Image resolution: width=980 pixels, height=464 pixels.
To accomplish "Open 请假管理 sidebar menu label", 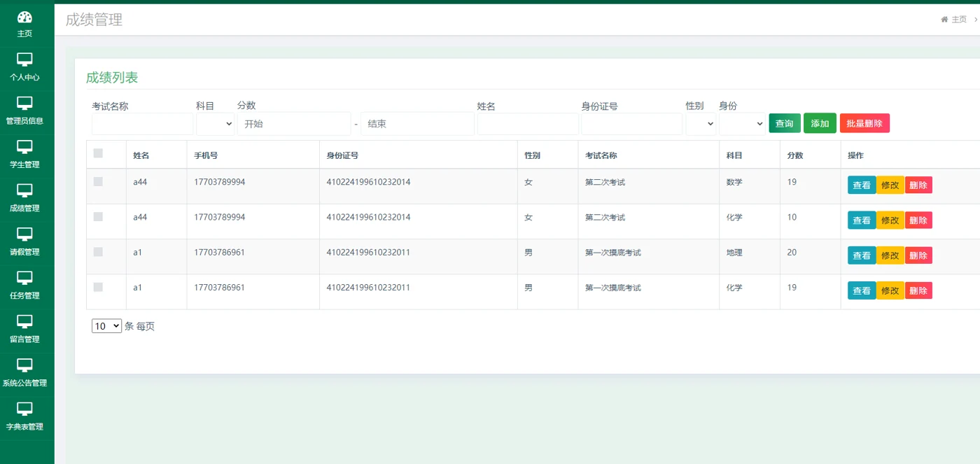I will tap(24, 252).
